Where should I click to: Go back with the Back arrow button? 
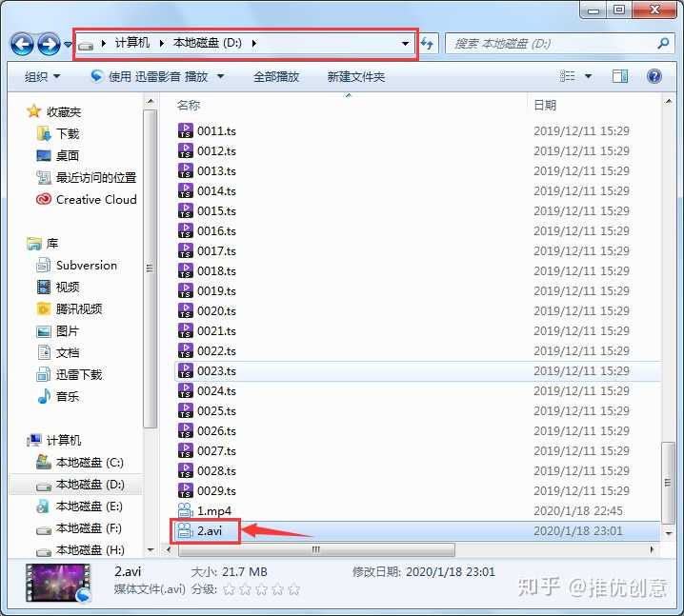pyautogui.click(x=21, y=44)
